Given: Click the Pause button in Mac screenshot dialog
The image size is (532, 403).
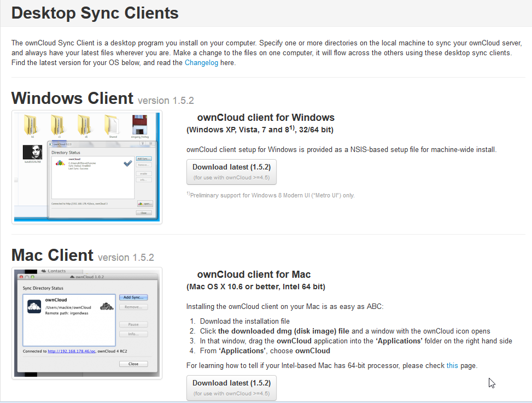Looking at the screenshot, I should [133, 324].
